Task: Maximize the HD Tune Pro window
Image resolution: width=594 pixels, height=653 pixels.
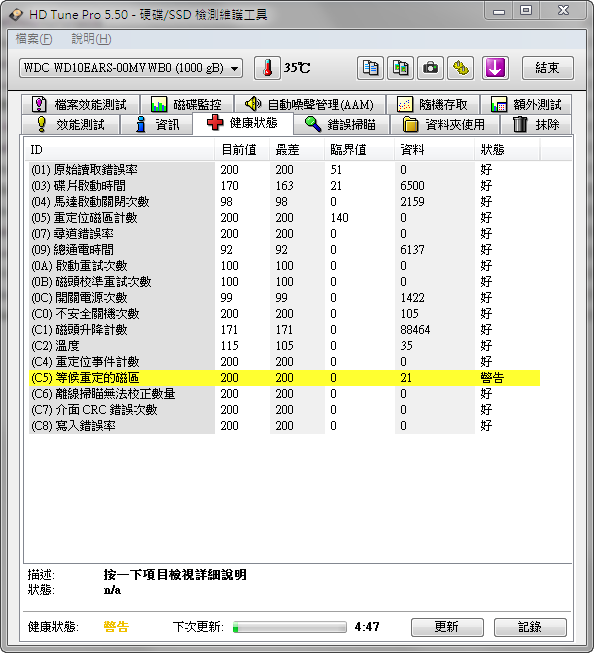Action: click(526, 10)
